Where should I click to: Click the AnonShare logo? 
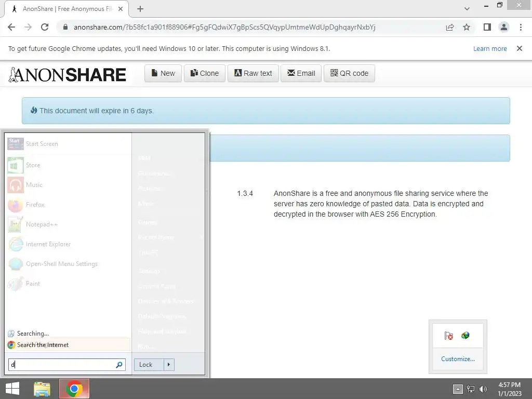(67, 75)
